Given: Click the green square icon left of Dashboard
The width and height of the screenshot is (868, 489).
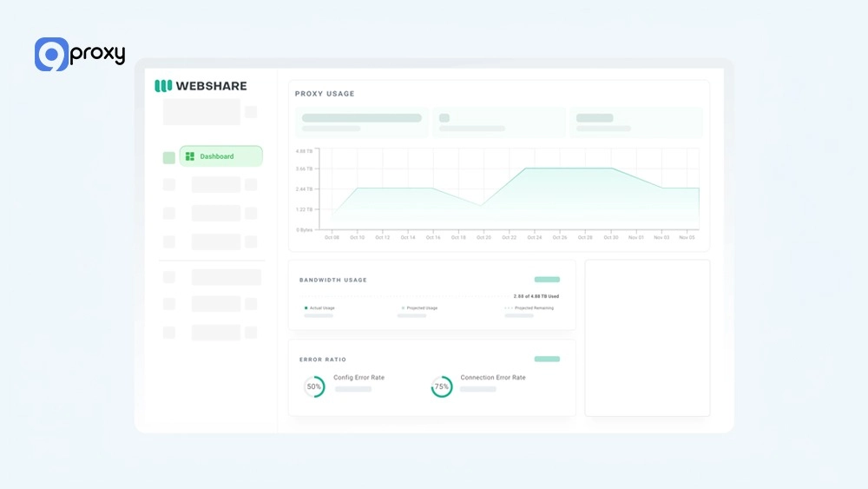Looking at the screenshot, I should tap(169, 158).
